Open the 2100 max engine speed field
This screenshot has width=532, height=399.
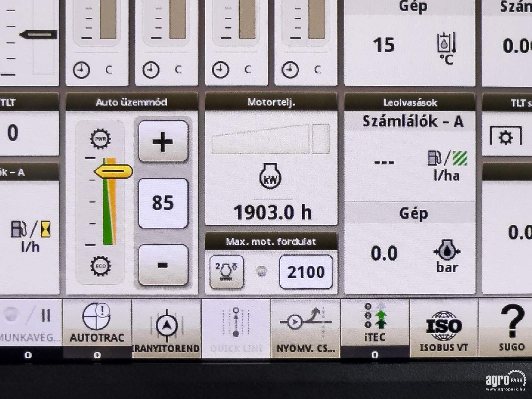(306, 272)
